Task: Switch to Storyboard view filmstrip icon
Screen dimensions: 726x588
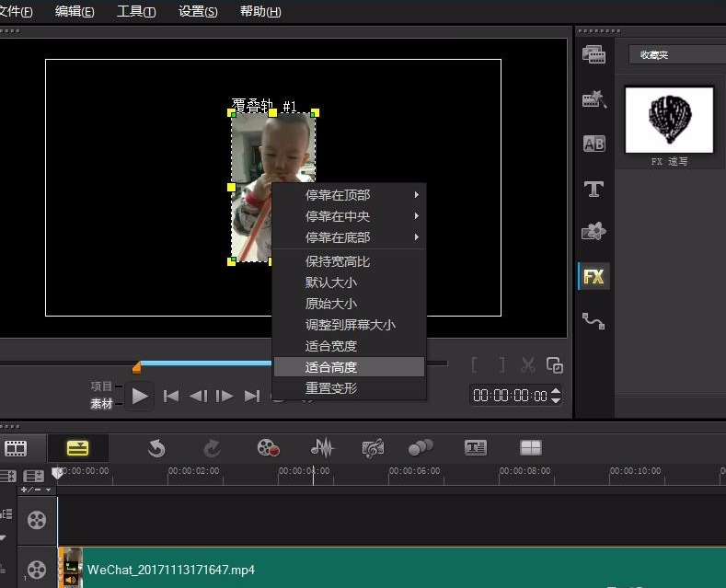Action: coord(16,448)
